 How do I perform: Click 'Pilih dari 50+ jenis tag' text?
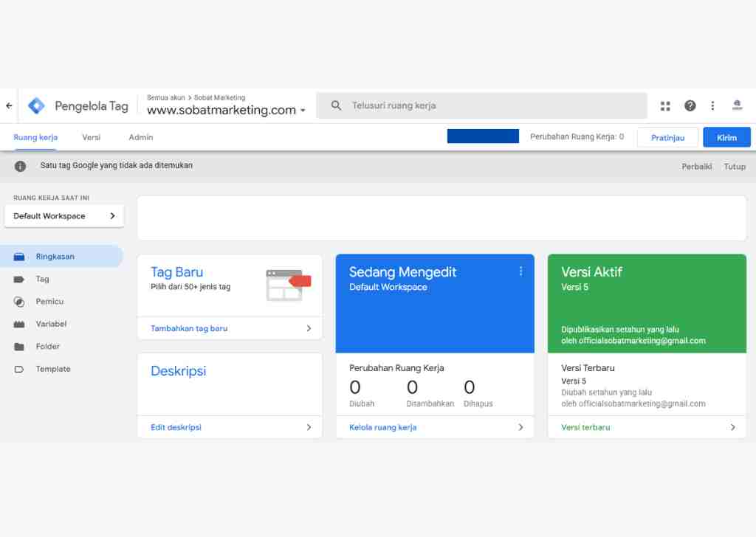click(190, 286)
